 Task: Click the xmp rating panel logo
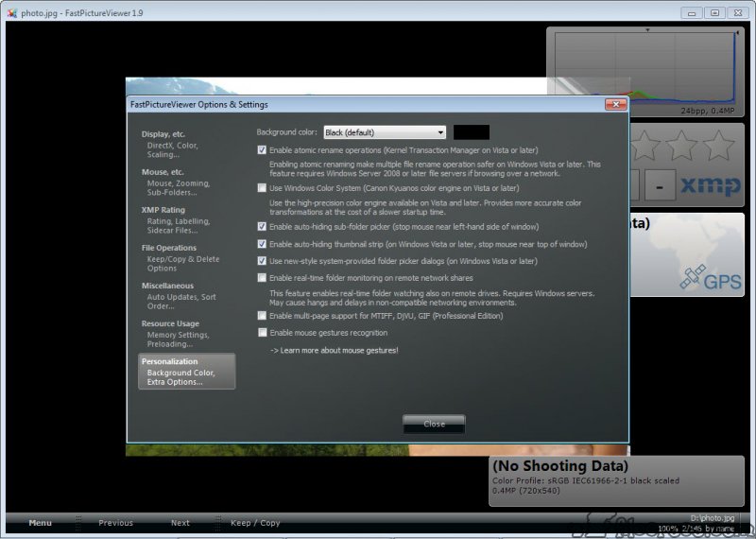711,185
